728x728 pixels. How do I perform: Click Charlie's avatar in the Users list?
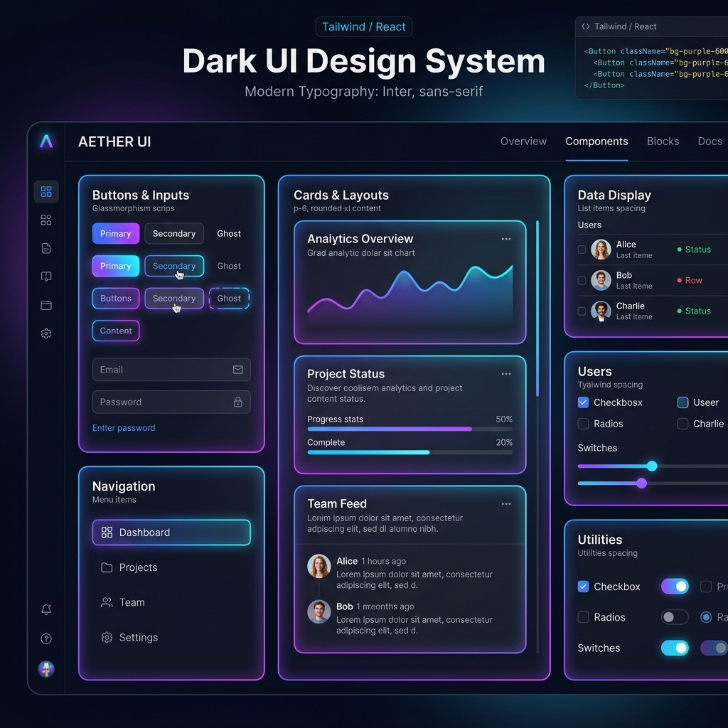[601, 311]
